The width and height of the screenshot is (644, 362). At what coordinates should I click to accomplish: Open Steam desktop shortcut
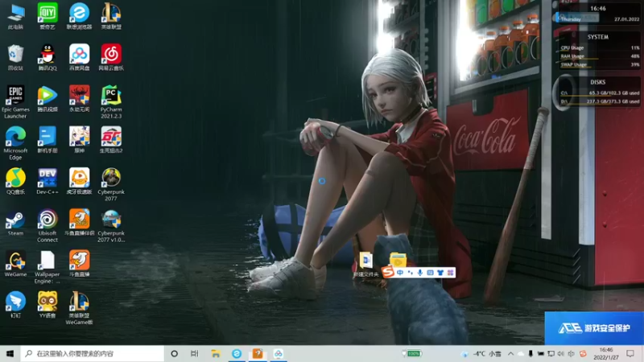(x=15, y=223)
